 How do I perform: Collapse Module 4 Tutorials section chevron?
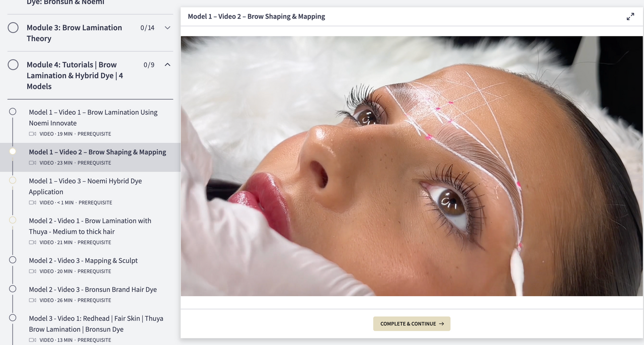point(168,64)
